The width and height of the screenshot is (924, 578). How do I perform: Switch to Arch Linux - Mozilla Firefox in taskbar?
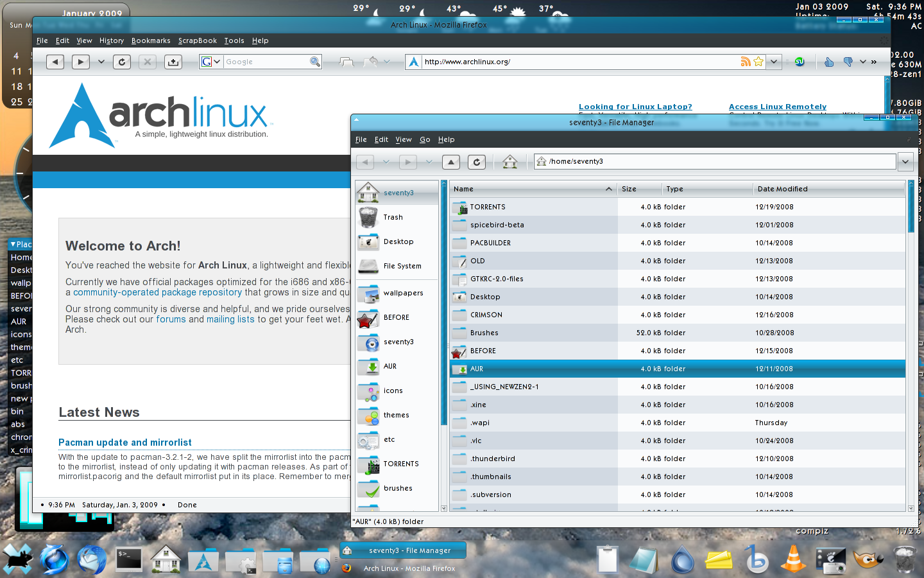[x=402, y=568]
